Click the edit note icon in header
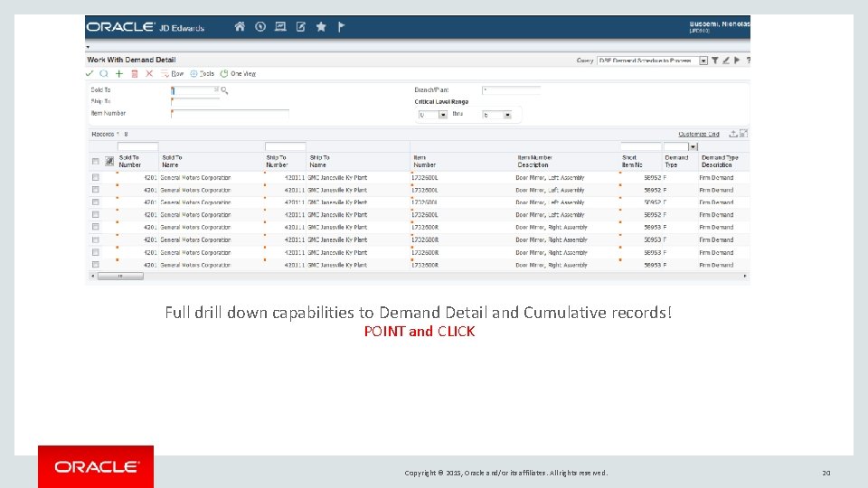Screen dimensions: 868x488 (x=300, y=26)
